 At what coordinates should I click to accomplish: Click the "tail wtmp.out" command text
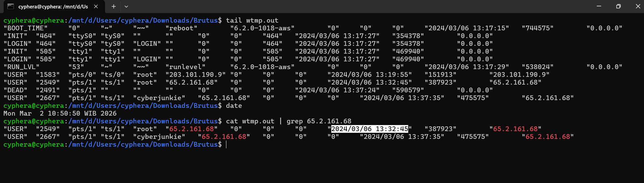252,20
